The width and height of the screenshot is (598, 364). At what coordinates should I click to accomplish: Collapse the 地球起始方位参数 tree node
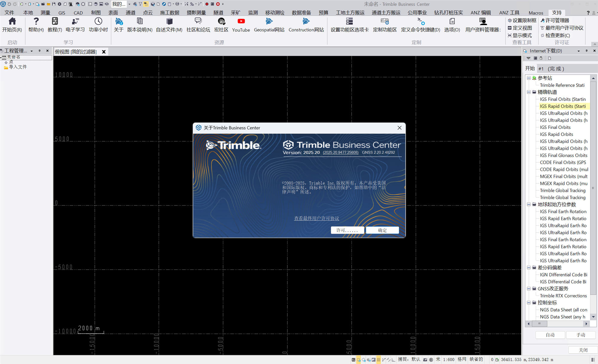click(529, 204)
